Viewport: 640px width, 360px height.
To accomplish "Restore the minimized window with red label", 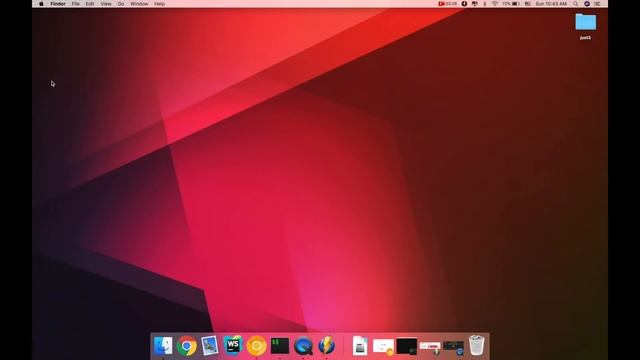I will [430, 347].
